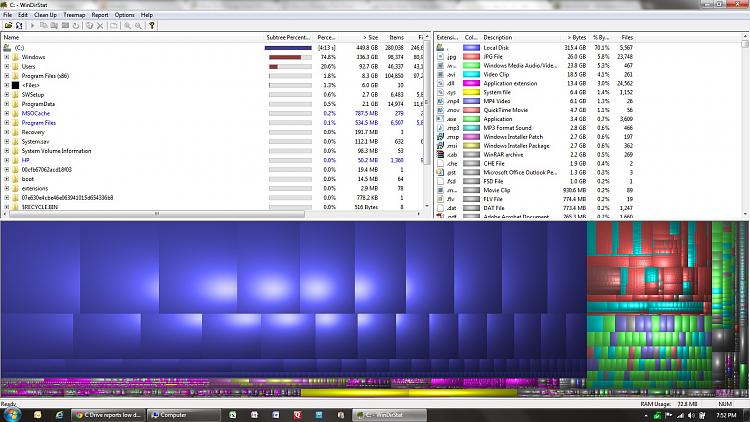Click the Command Prompt Here toolbar icon
Image resolution: width=750 pixels, height=422 pixels.
click(65, 25)
